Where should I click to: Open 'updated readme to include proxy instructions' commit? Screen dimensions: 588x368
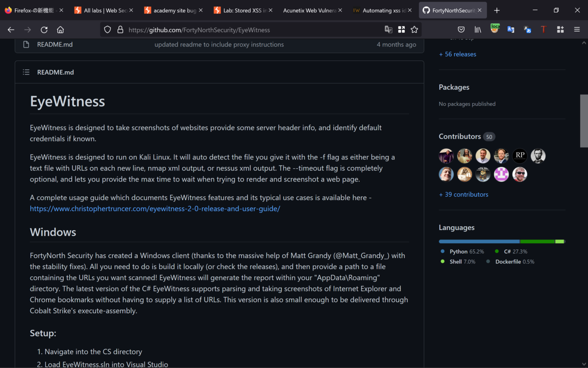pos(219,44)
